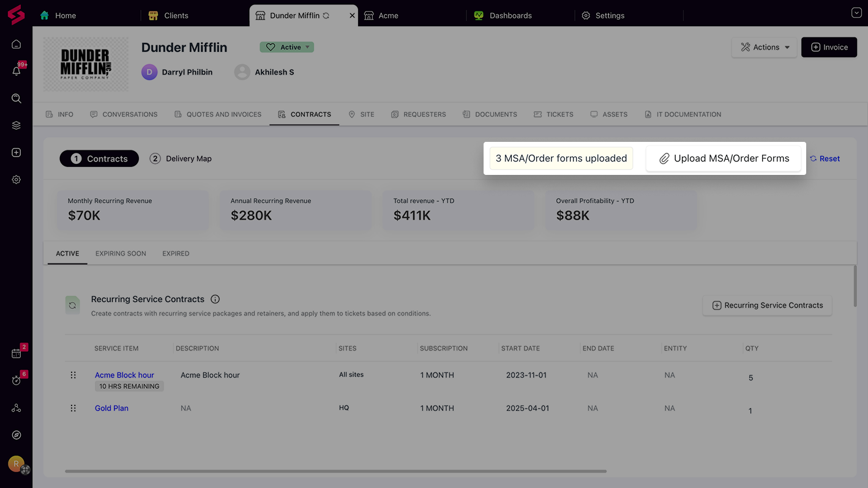Switch to the Dashboards tab
Viewport: 868px width, 488px height.
pos(503,15)
